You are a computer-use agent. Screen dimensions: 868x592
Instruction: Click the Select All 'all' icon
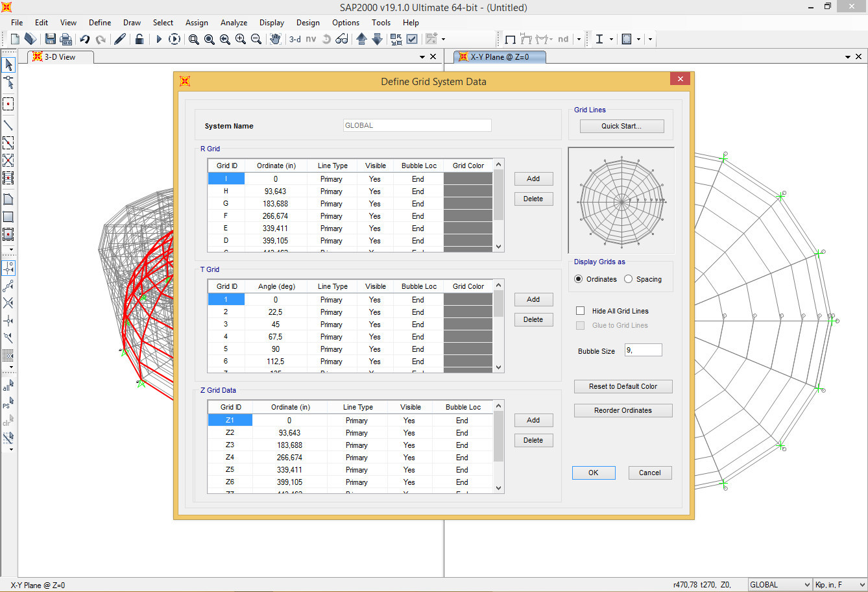tap(8, 386)
